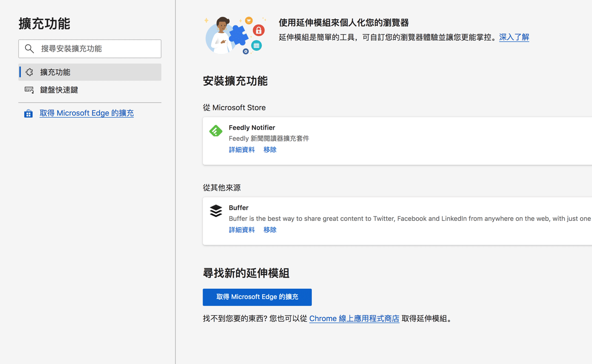Viewport: 592px width, 364px height.
Task: Open 詳細資料 for Buffer
Action: [242, 230]
